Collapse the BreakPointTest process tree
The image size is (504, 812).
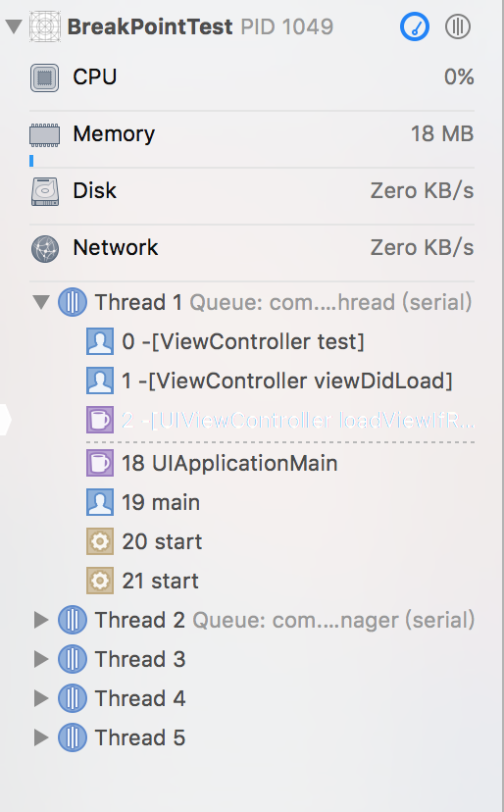click(x=14, y=26)
